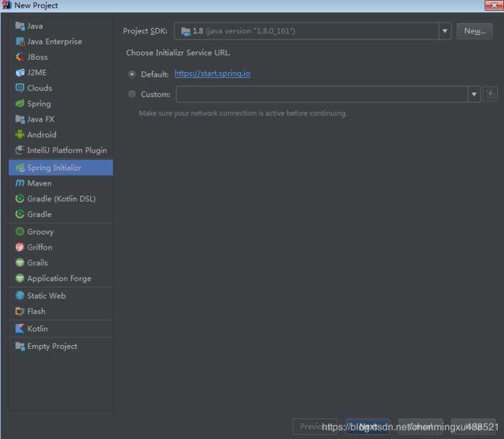This screenshot has height=439, width=504.
Task: Choose the Java Enterprise icon
Action: tap(20, 41)
